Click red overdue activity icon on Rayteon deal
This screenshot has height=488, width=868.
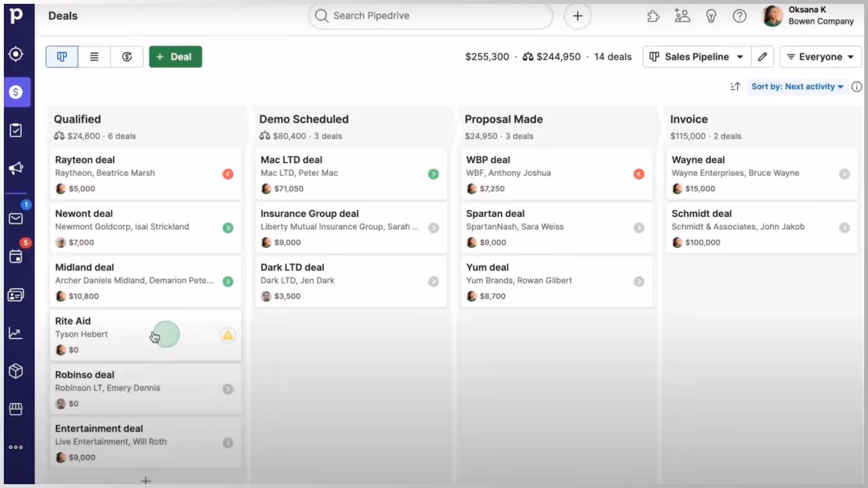coord(228,174)
